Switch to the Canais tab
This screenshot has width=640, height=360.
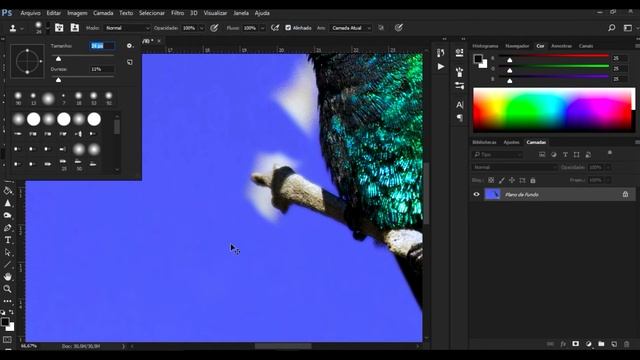click(x=586, y=46)
